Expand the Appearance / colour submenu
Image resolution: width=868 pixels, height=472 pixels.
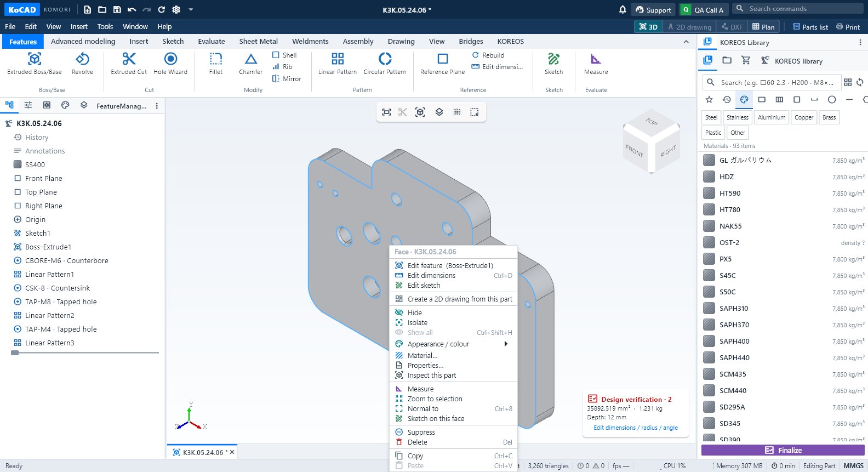(453, 344)
